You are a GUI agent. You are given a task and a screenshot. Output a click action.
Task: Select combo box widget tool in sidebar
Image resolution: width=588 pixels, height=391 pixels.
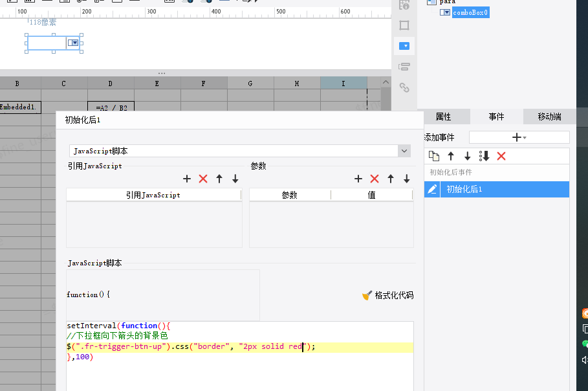404,46
